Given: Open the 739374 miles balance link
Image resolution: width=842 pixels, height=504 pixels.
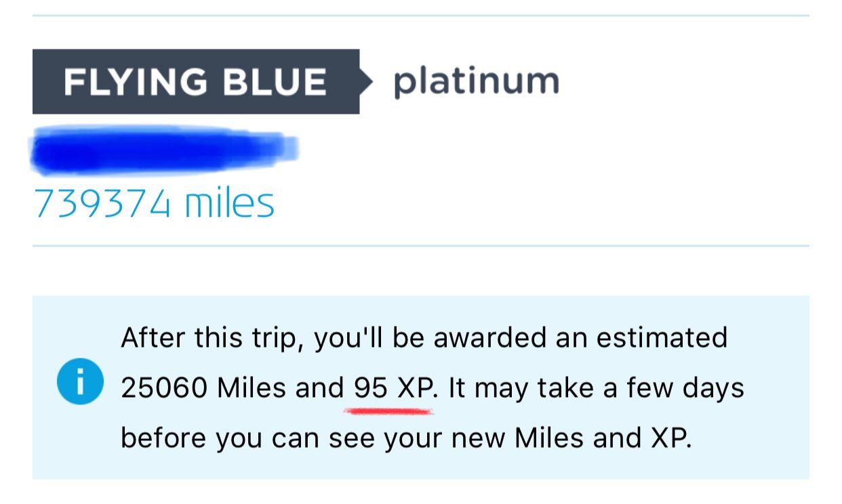Looking at the screenshot, I should pos(154,203).
